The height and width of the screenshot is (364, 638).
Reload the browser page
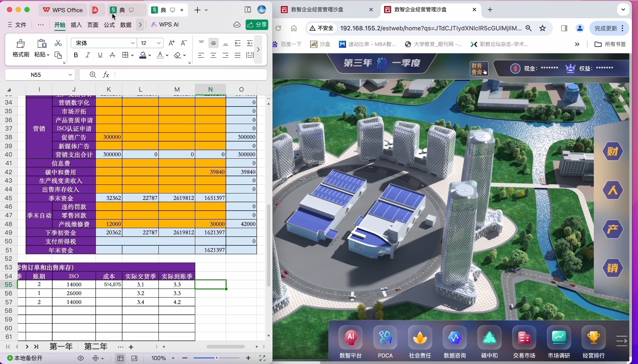tap(278, 28)
